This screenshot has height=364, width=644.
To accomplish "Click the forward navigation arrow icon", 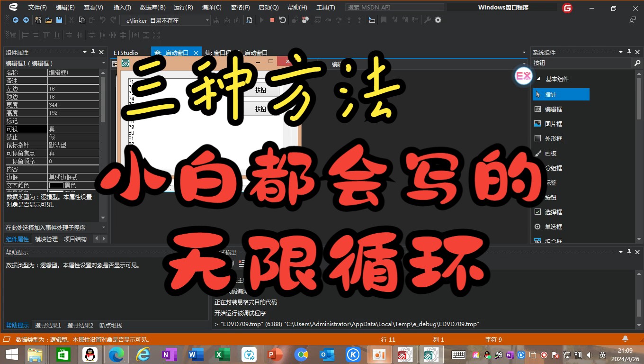I will [x=26, y=20].
